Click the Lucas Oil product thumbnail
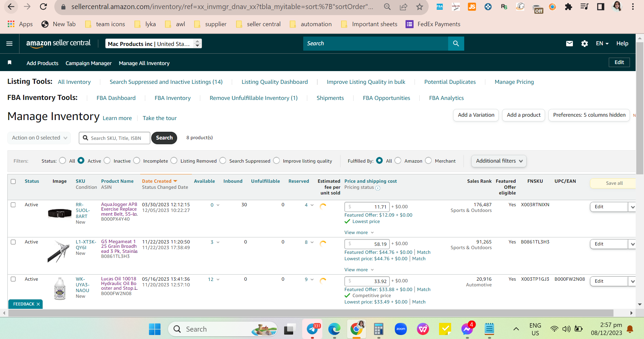 (x=60, y=289)
